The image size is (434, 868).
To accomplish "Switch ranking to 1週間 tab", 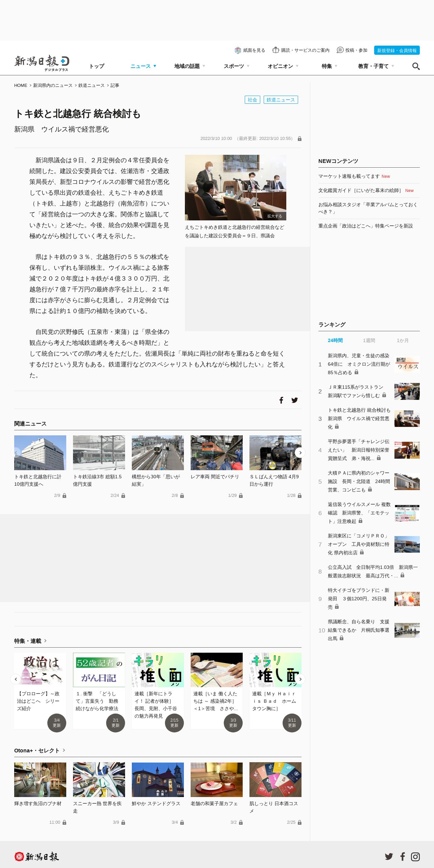I will (x=369, y=340).
